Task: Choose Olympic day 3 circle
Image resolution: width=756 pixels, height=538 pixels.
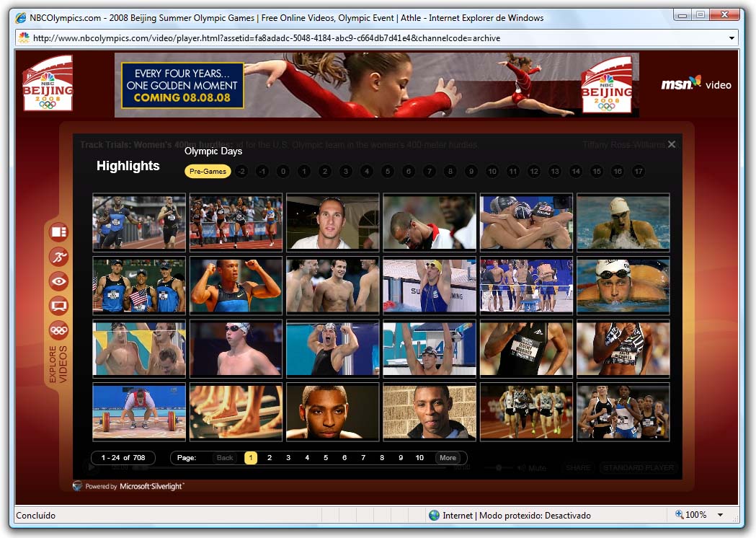Action: (x=346, y=172)
